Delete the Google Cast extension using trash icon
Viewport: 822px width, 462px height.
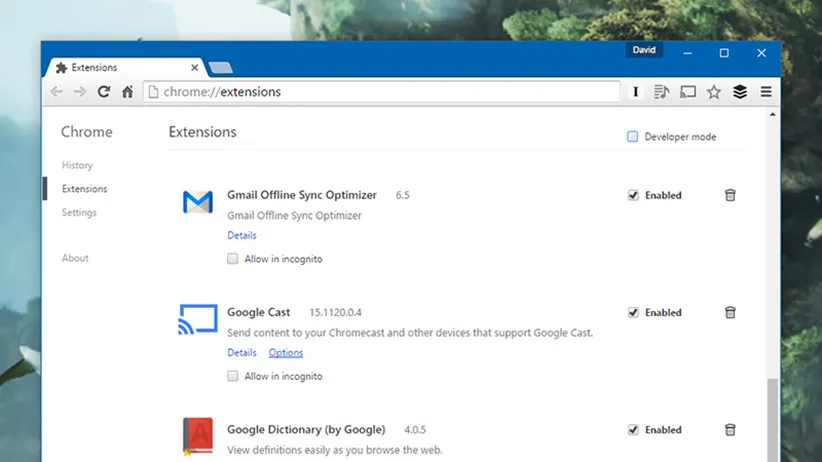pyautogui.click(x=730, y=312)
